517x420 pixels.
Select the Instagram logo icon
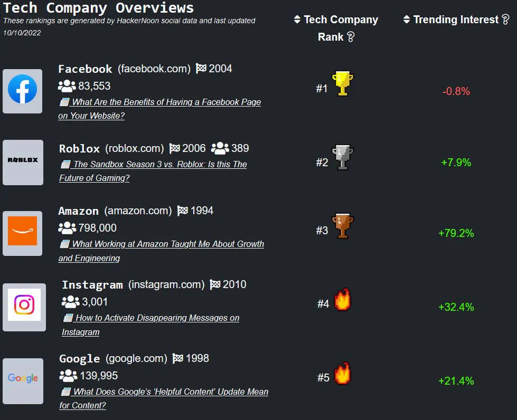coord(24,306)
